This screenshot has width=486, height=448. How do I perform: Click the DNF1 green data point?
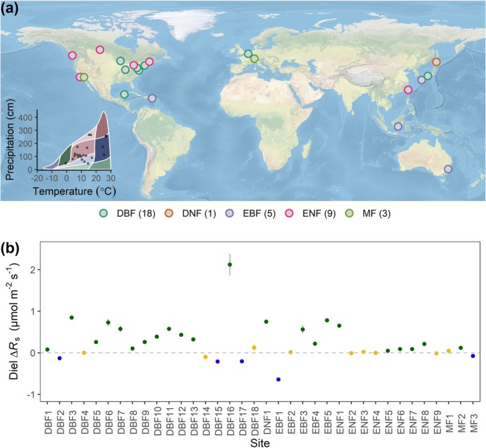(266, 322)
